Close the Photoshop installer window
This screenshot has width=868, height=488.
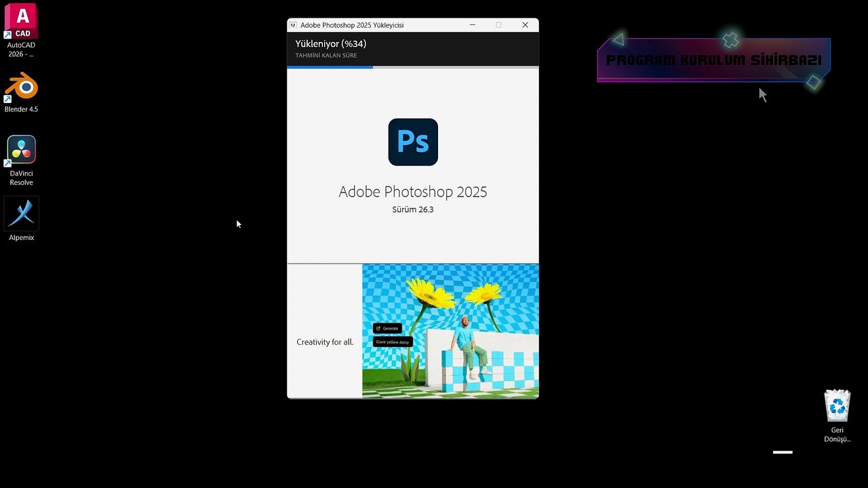[525, 25]
